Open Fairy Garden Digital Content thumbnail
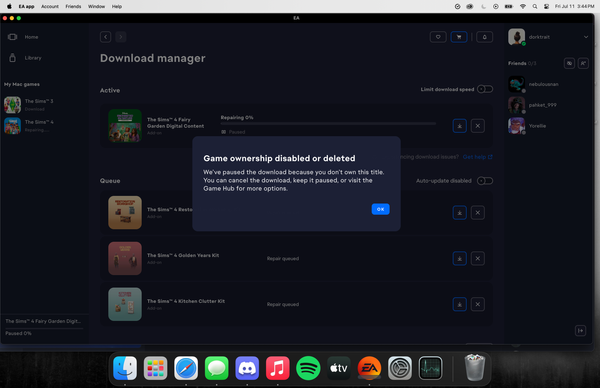 125,126
